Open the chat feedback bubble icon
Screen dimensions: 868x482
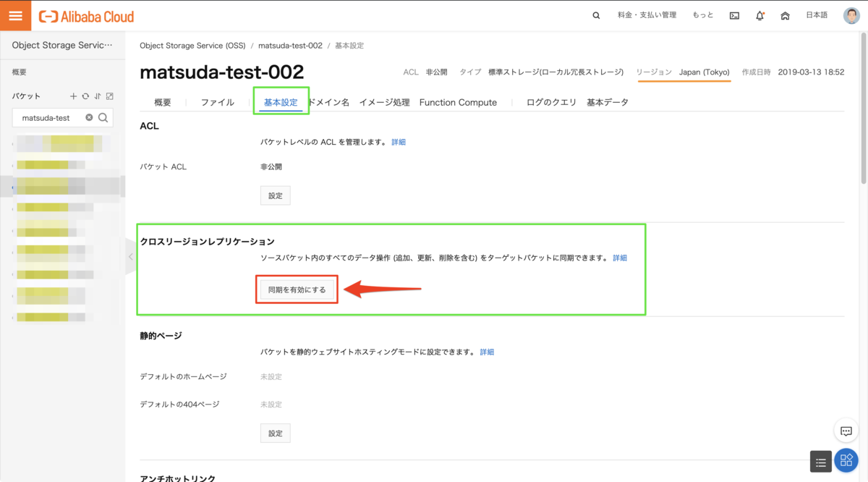point(846,431)
